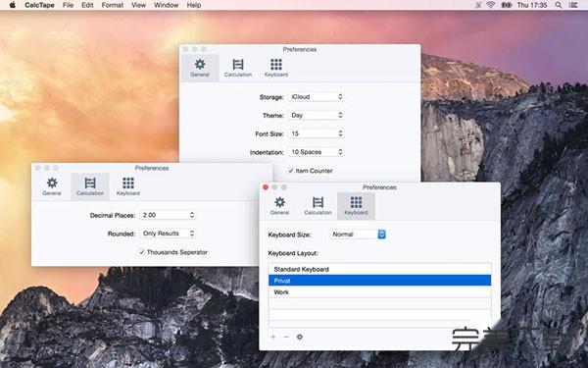The height and width of the screenshot is (368, 588).
Task: Open the Decimal Places dropdown
Action: [168, 215]
